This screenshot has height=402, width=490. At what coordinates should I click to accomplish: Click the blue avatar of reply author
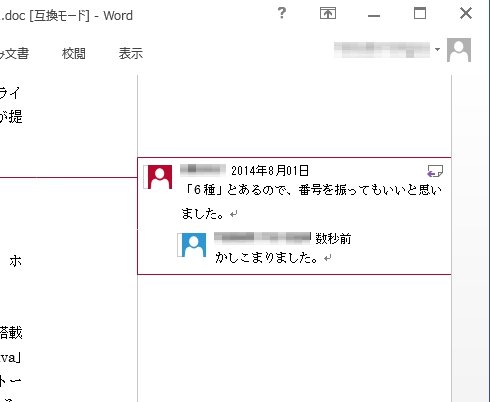point(194,245)
